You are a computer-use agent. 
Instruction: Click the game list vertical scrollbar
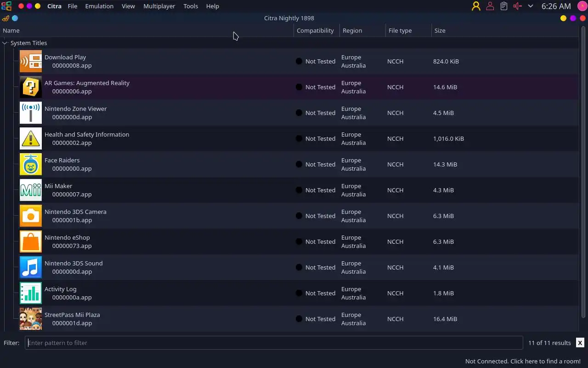coord(583,172)
